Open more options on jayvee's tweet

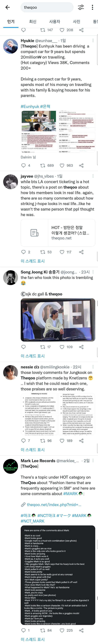point(93,176)
